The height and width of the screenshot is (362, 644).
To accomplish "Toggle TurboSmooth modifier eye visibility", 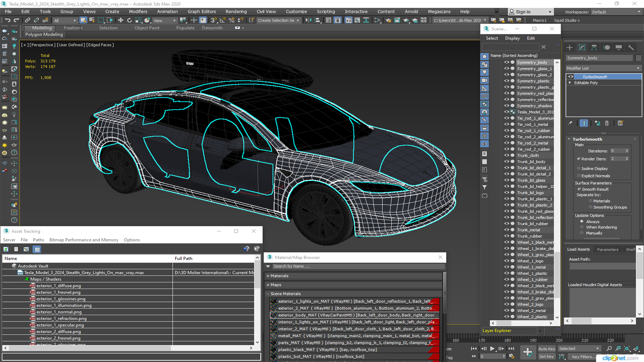I will click(x=571, y=77).
